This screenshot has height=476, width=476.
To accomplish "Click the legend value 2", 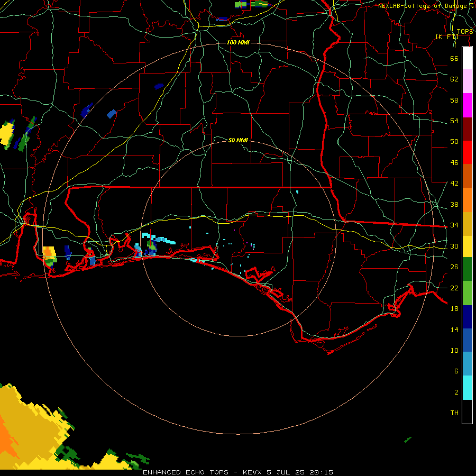I will coord(456,392).
